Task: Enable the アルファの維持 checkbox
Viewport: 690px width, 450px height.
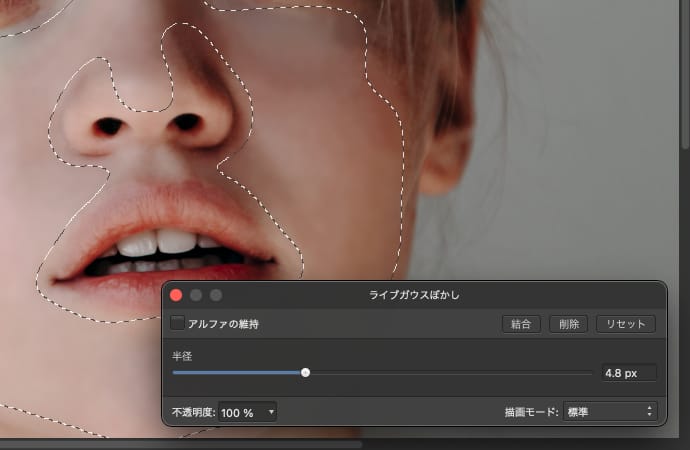Action: 178,324
